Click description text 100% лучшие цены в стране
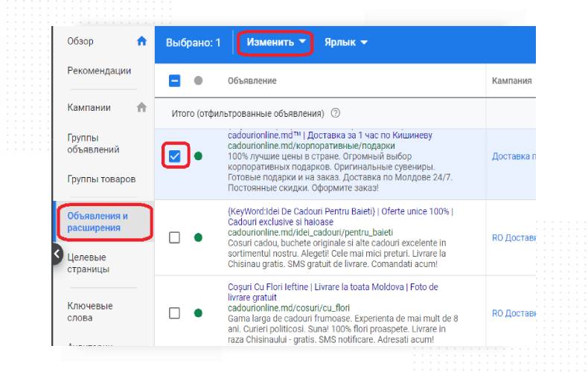588x372 pixels. 340,172
